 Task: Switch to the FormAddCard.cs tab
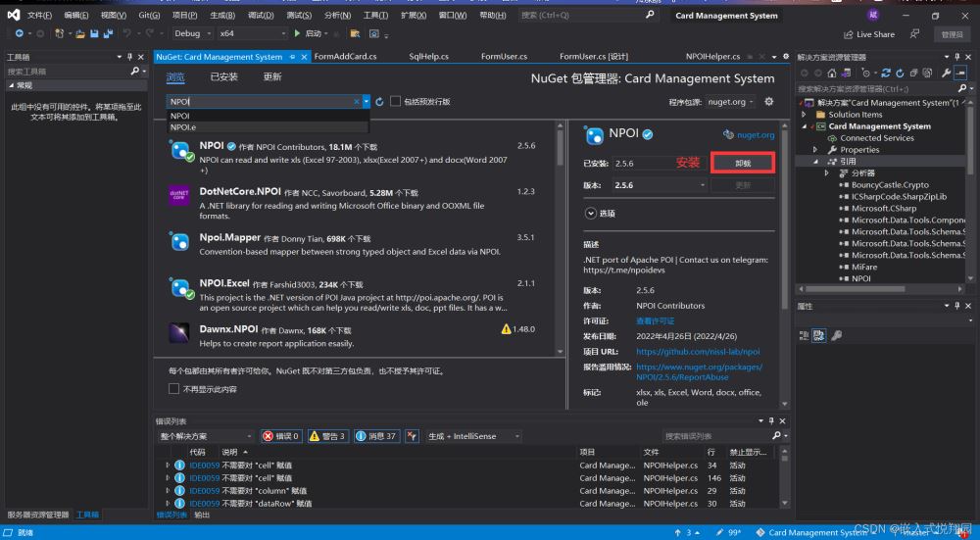click(x=345, y=56)
